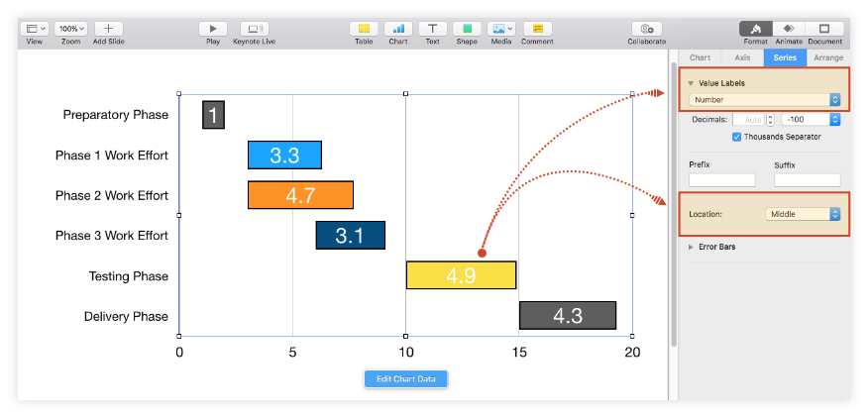Insert a Shape
This screenshot has width=868, height=418.
pos(468,29)
